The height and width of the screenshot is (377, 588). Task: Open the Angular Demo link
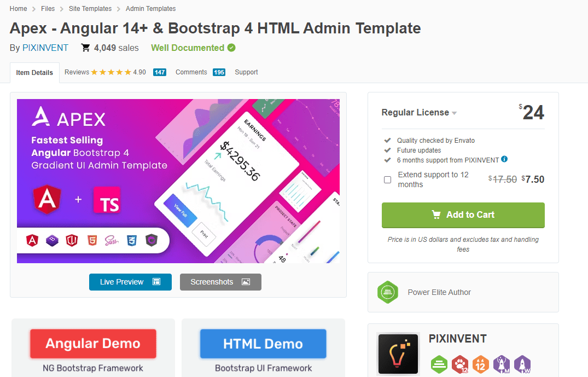(92, 344)
